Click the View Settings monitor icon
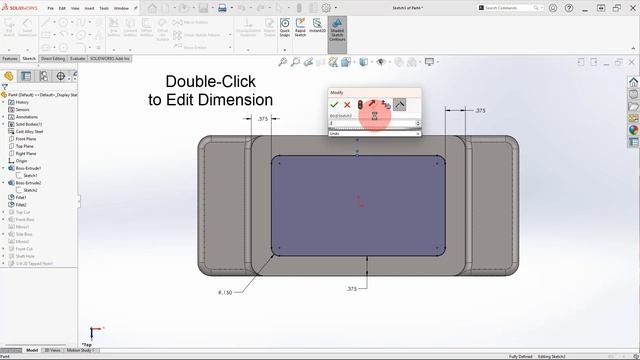 (x=429, y=62)
